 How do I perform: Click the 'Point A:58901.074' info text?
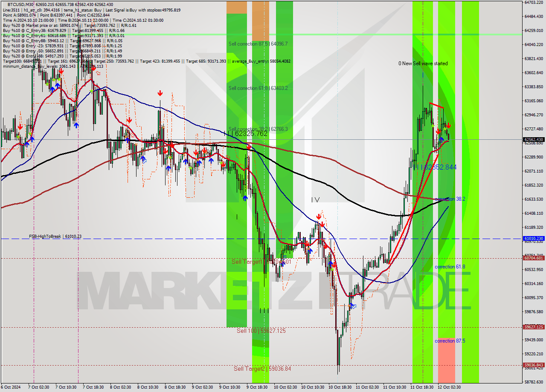pyautogui.click(x=20, y=15)
